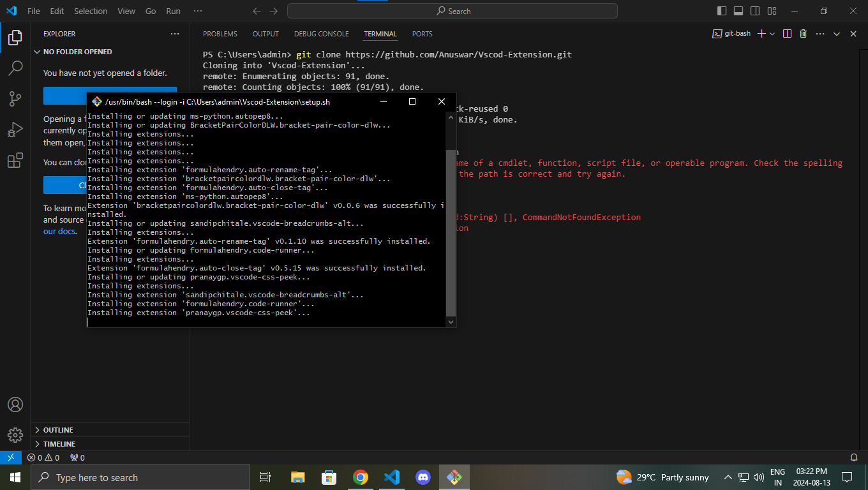Open the View menu
Image resolution: width=868 pixels, height=490 pixels.
pos(126,11)
